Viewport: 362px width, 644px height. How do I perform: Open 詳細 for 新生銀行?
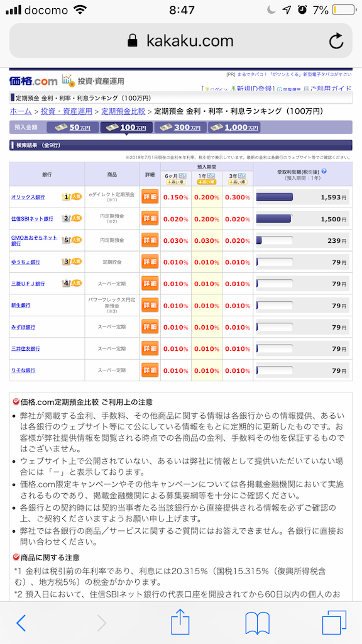pyautogui.click(x=150, y=305)
